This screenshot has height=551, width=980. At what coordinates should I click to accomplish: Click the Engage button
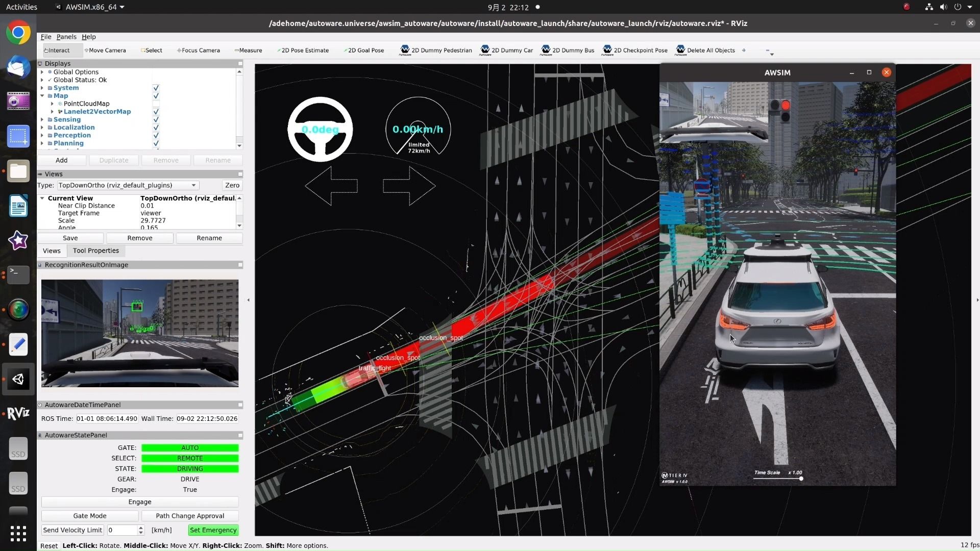coord(139,501)
